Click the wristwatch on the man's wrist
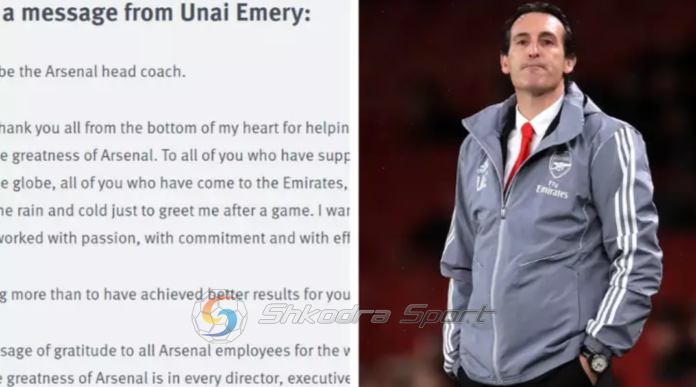 click(x=597, y=360)
